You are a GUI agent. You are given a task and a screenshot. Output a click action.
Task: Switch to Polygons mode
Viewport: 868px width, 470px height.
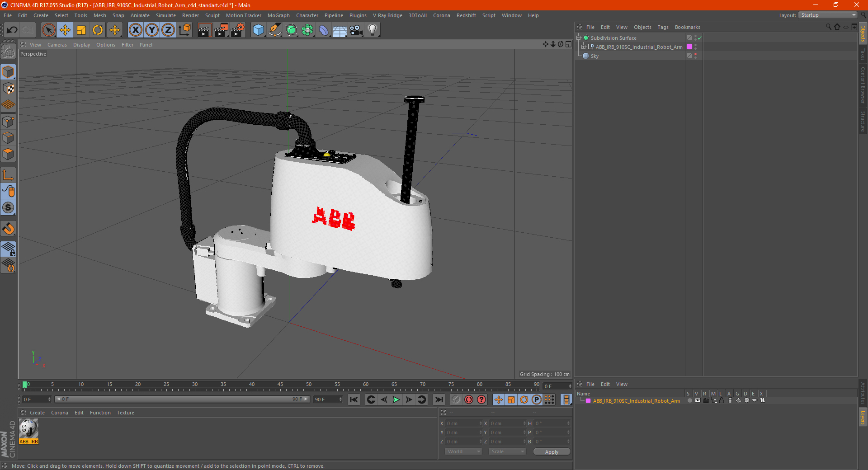[x=8, y=154]
